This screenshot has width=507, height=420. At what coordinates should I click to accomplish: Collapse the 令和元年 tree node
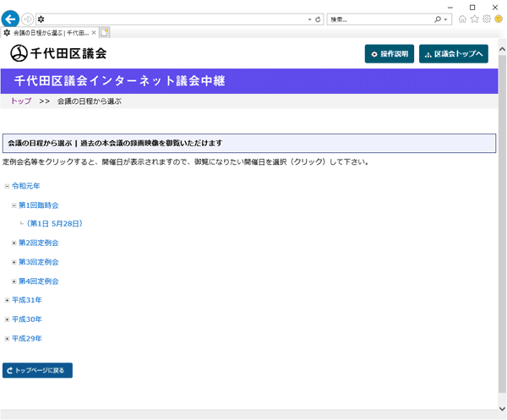pyautogui.click(x=7, y=186)
